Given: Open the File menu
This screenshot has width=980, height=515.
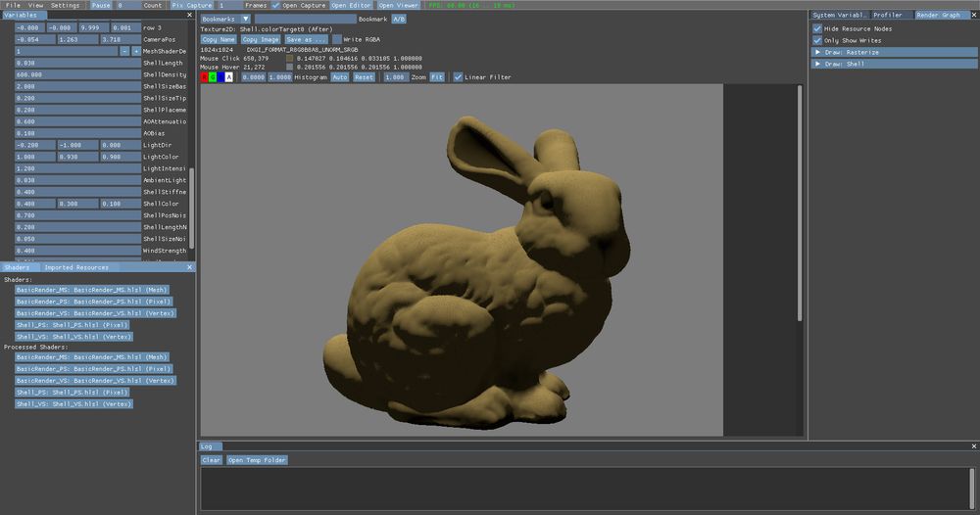Looking at the screenshot, I should (13, 5).
